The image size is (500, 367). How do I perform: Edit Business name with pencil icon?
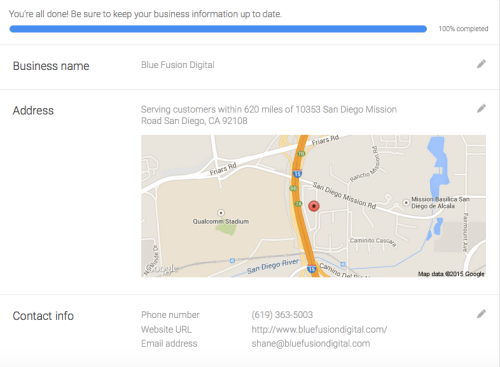pyautogui.click(x=481, y=64)
